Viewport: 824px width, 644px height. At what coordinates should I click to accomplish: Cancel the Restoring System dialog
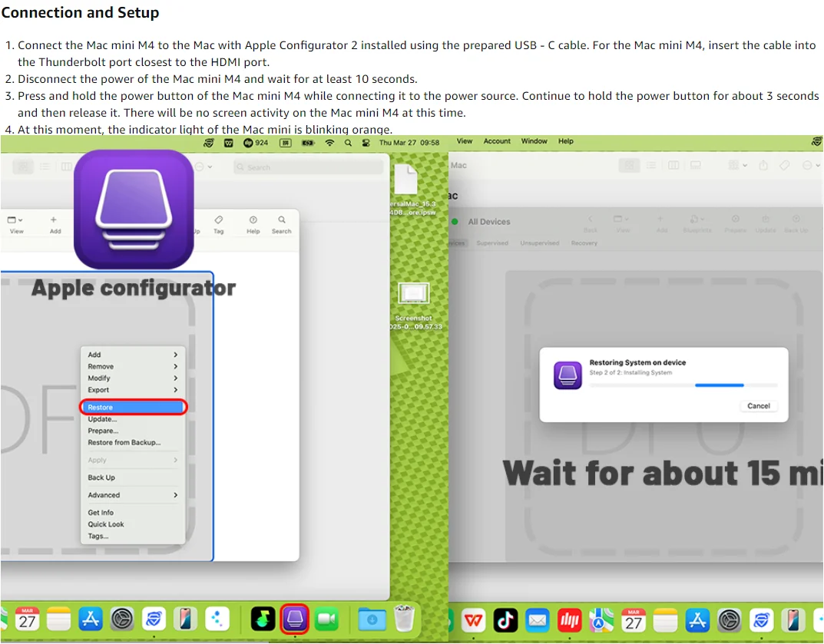point(758,406)
